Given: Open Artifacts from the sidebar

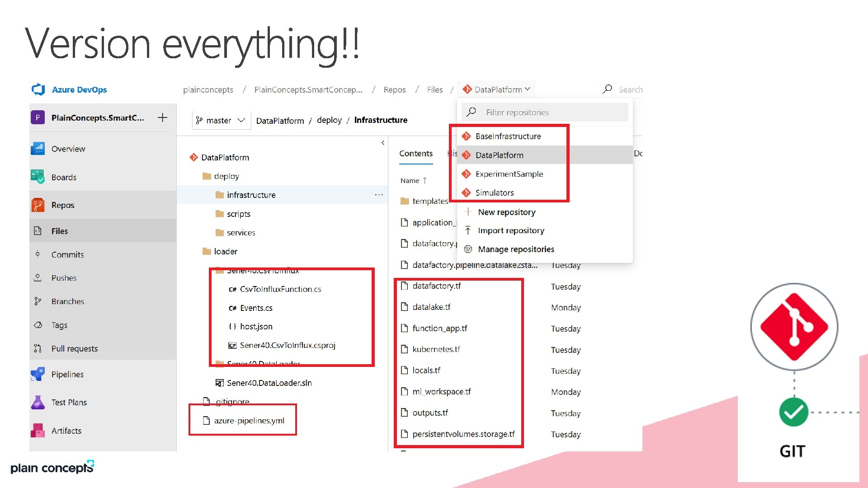Looking at the screenshot, I should (x=66, y=431).
